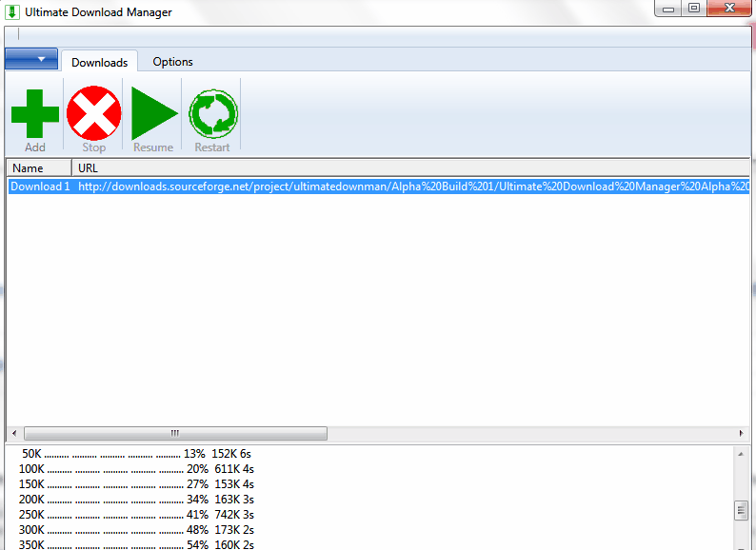Click the log pane scroll up arrow
This screenshot has width=756, height=550.
tap(741, 454)
